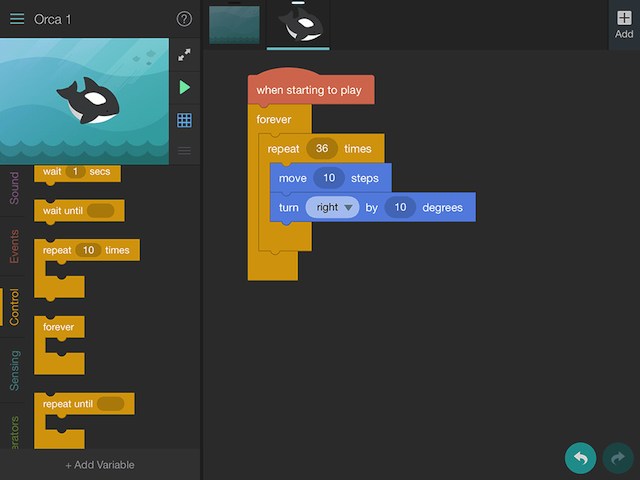Pick the palette forever block

click(60, 327)
